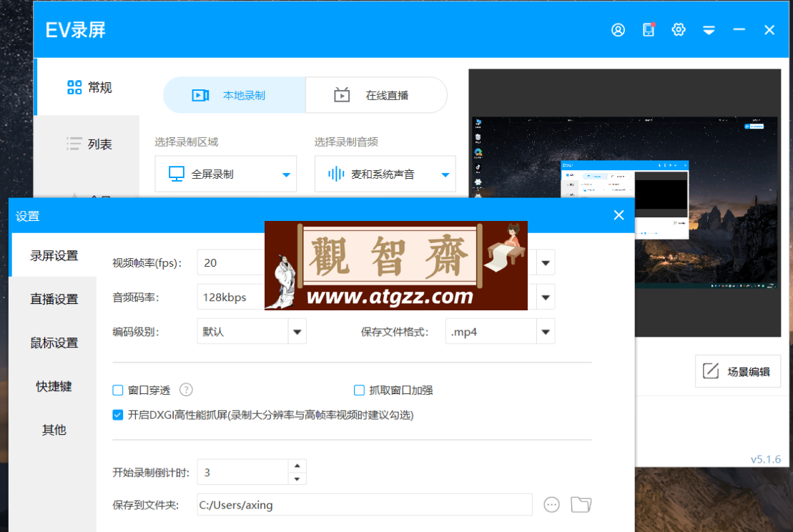Close the EV录屏 main window
793x532 pixels.
click(x=769, y=30)
